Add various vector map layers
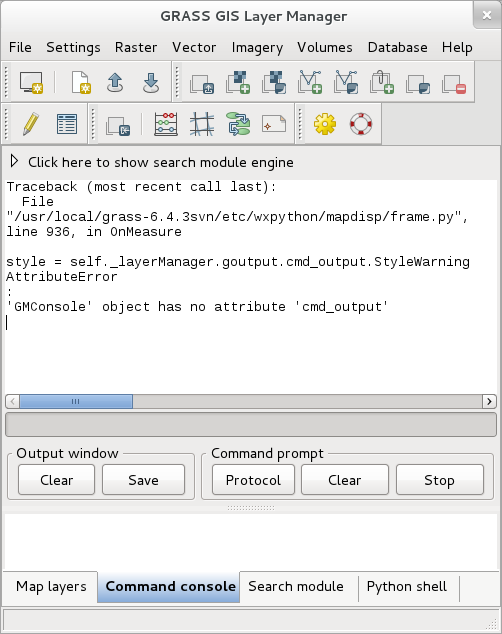 tap(346, 83)
